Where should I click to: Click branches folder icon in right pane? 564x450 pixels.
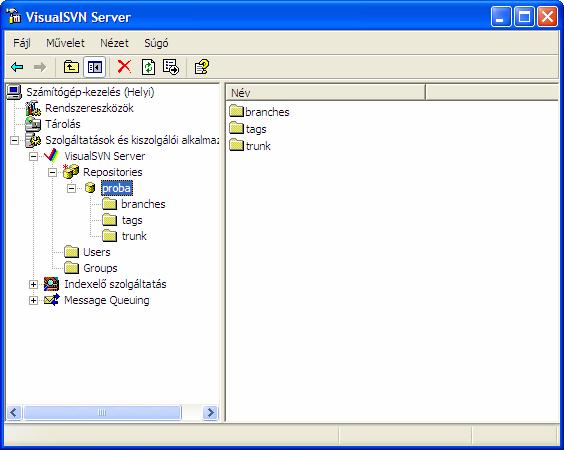tap(237, 111)
